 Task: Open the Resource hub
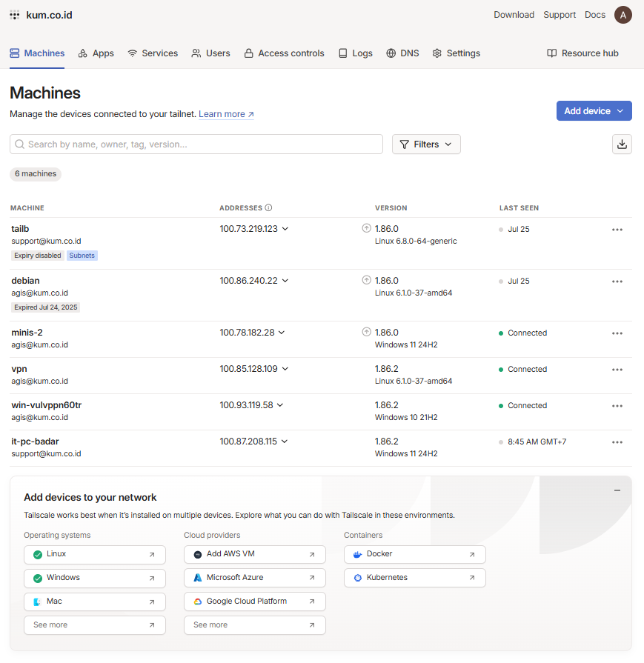[582, 53]
